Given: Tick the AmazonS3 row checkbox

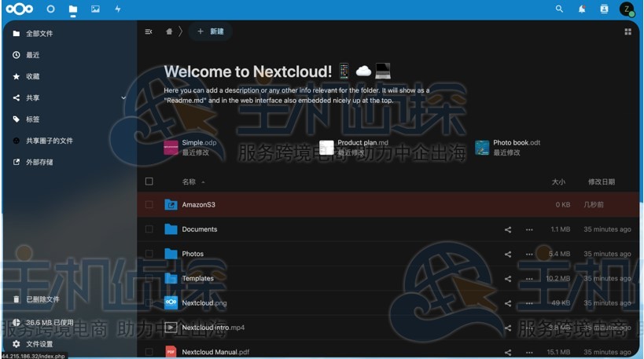Looking at the screenshot, I should [x=149, y=204].
